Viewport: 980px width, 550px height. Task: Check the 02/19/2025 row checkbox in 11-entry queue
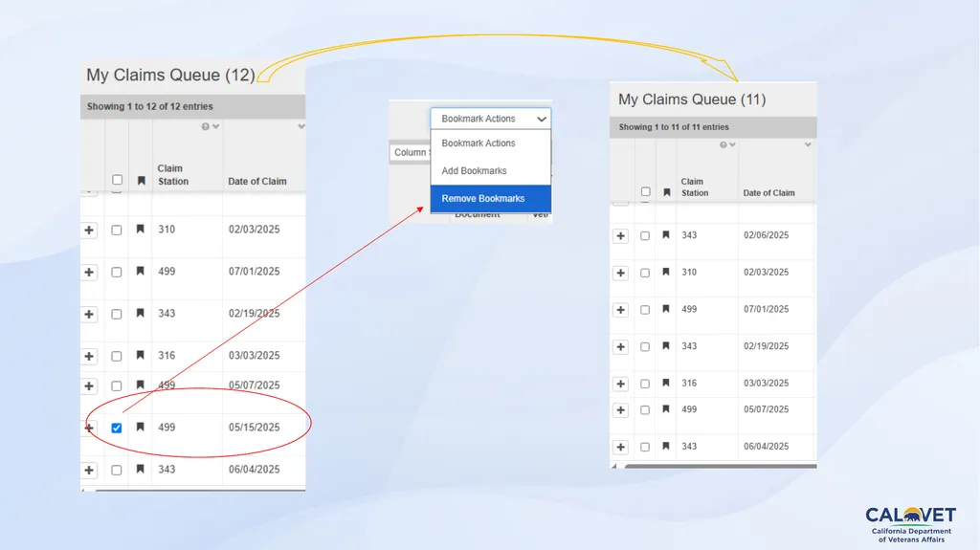coord(645,347)
